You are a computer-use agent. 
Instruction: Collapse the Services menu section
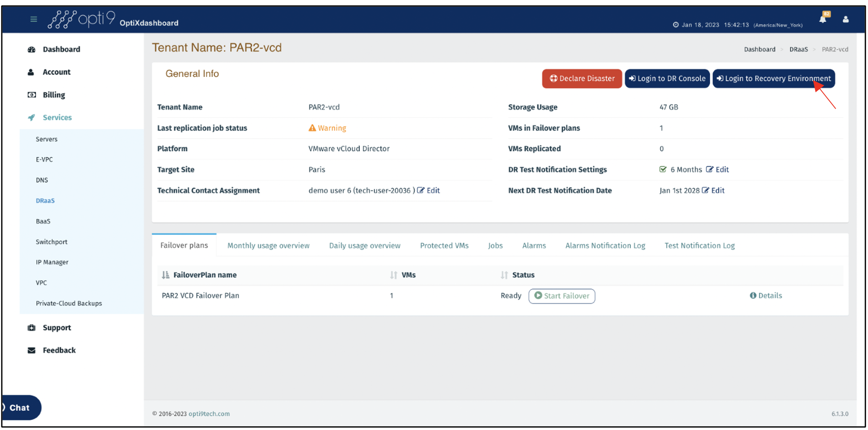tap(57, 118)
